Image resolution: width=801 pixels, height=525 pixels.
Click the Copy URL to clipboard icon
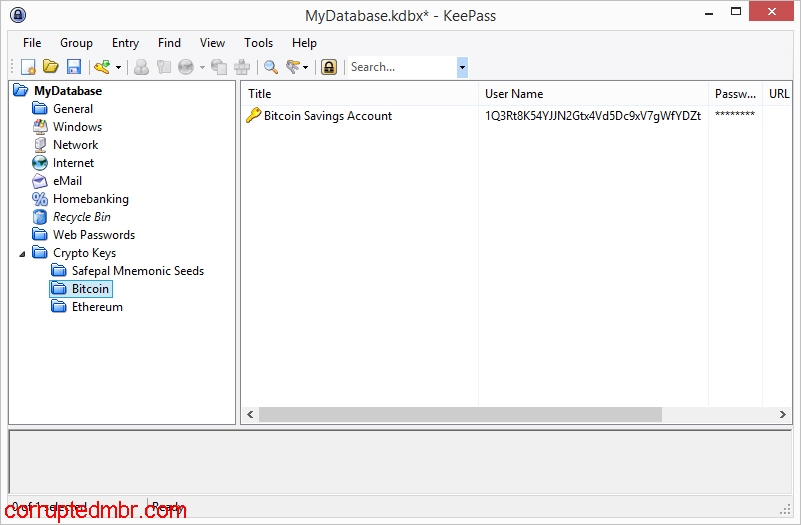(219, 67)
